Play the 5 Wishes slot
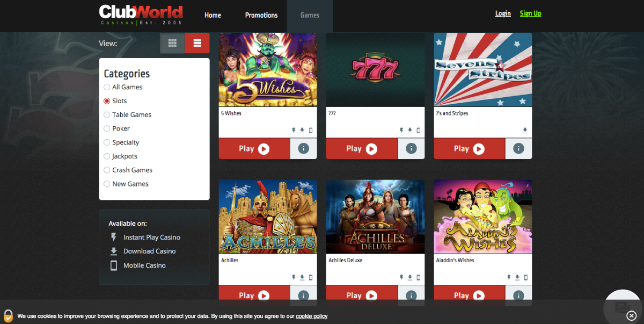Screen dimensions: 644x324 [x=254, y=149]
